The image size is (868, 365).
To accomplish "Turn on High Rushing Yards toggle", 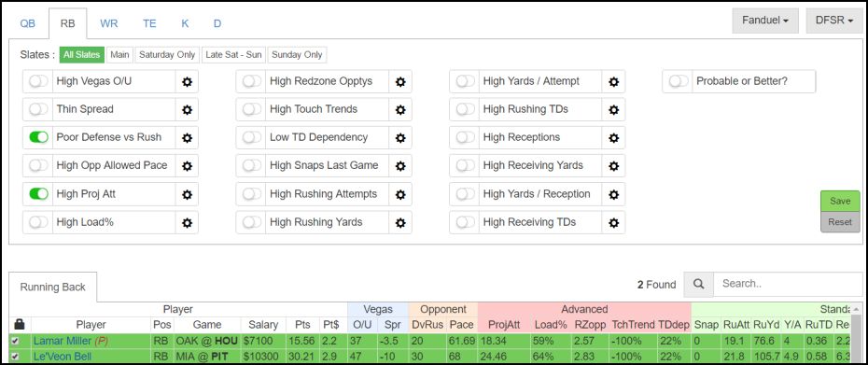I will (252, 223).
